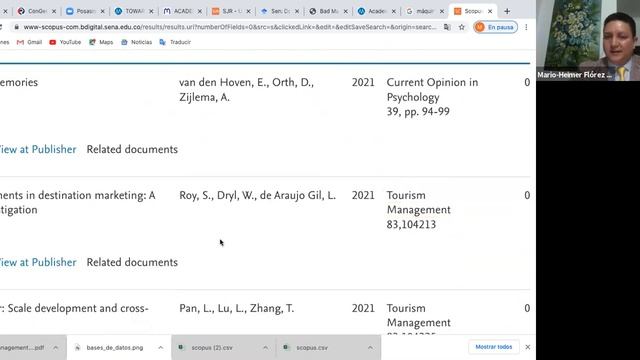The width and height of the screenshot is (640, 360).
Task: View at Publisher for Roy article
Action: pyautogui.click(x=38, y=262)
